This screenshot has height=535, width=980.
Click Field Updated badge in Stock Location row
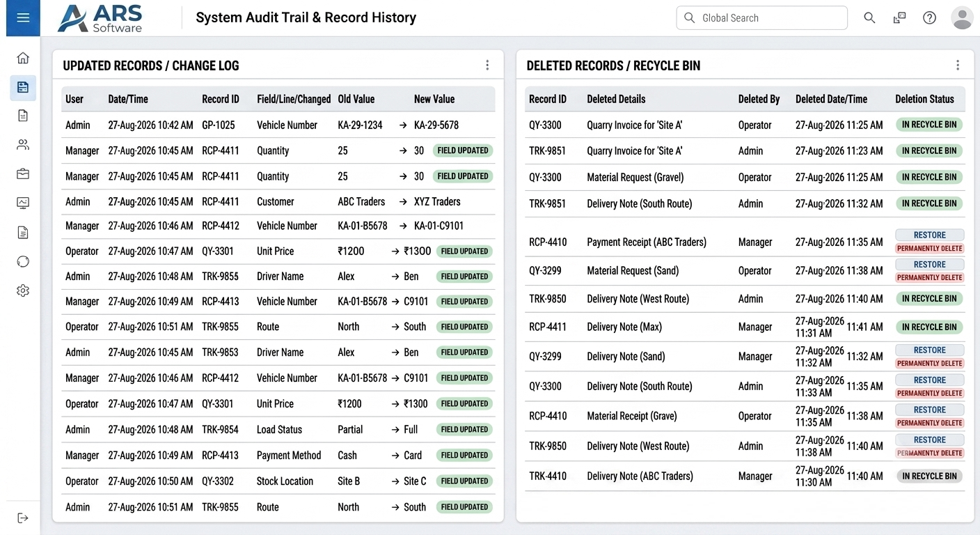[464, 481]
